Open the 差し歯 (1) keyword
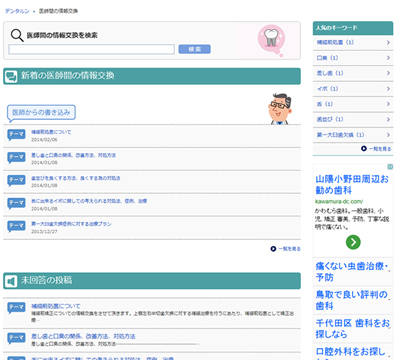Image resolution: width=396 pixels, height=360 pixels. (x=353, y=73)
